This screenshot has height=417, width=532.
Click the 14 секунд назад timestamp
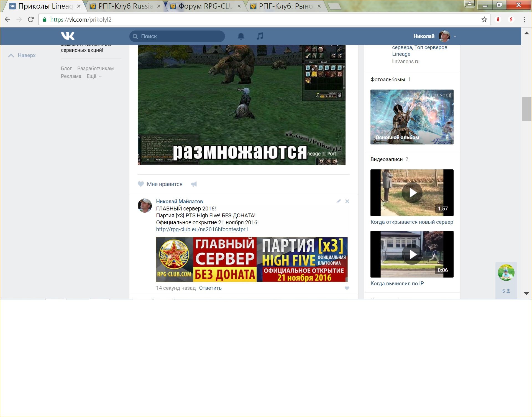[176, 288]
